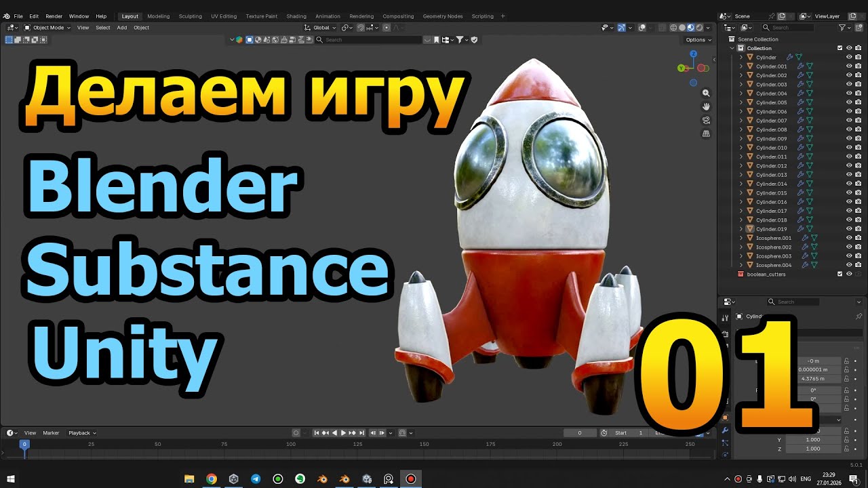This screenshot has height=488, width=868.
Task: Toggle viewport gizmos display
Action: [621, 28]
